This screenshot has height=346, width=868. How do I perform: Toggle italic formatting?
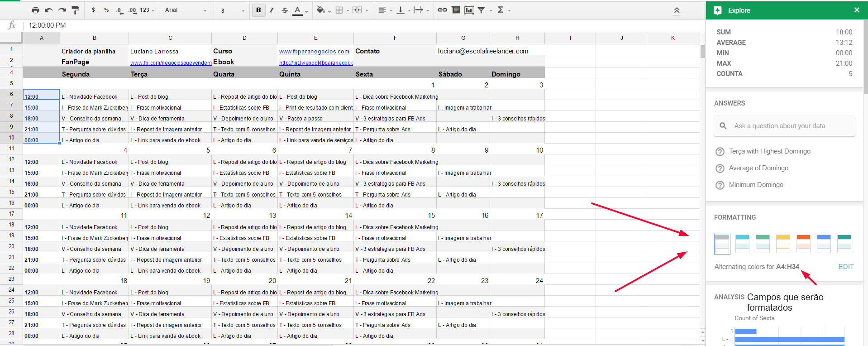click(x=272, y=10)
